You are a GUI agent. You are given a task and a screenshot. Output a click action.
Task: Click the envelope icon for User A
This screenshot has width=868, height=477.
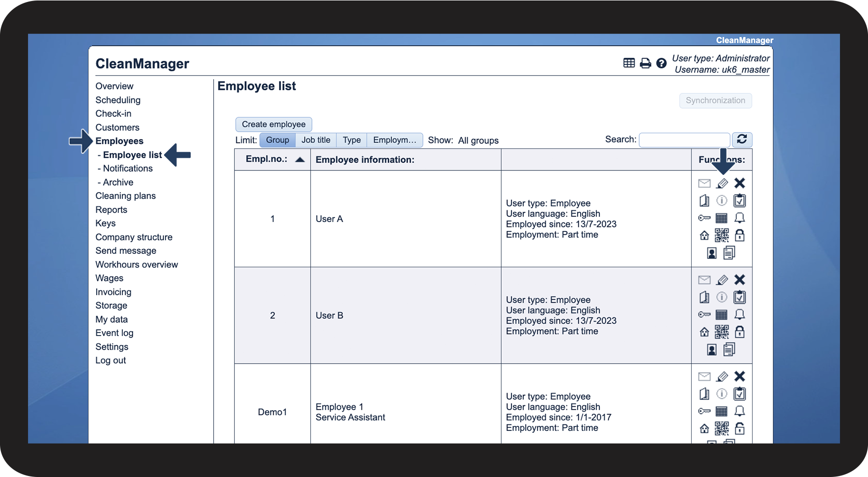pyautogui.click(x=704, y=183)
